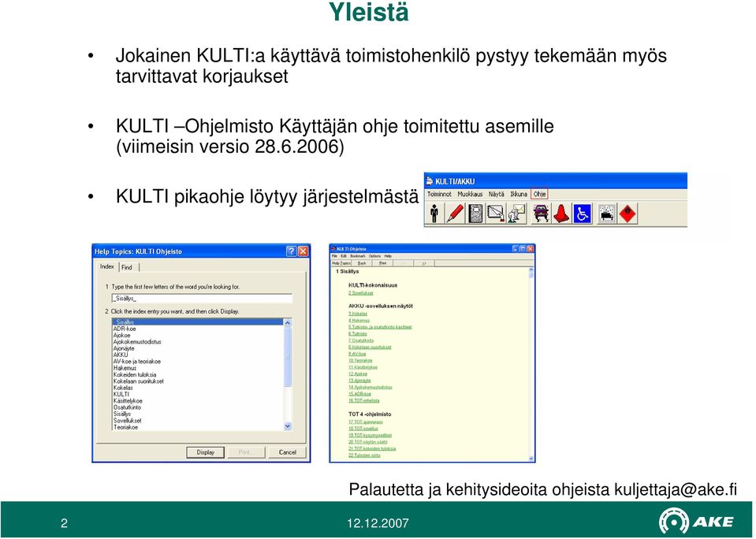Click the question mark help button in Help Topics
The height and width of the screenshot is (539, 756).
click(x=291, y=251)
